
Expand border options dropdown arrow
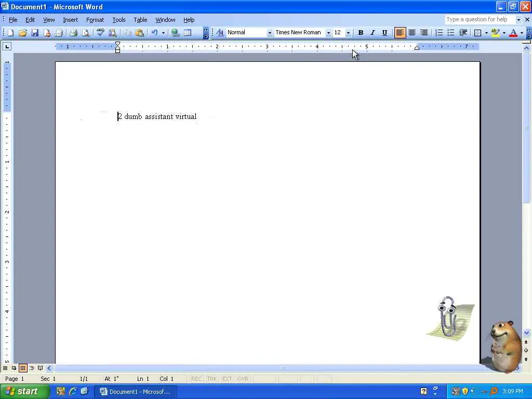point(486,33)
